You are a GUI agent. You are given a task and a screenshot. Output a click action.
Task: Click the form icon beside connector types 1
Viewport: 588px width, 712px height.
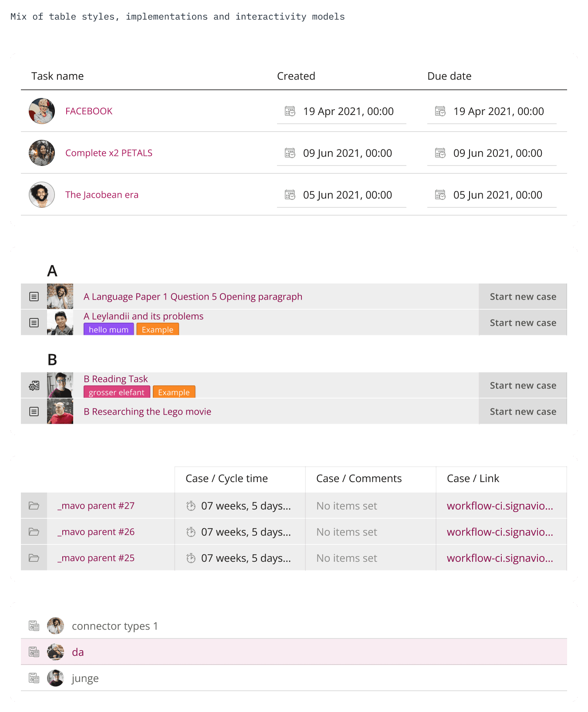point(34,626)
